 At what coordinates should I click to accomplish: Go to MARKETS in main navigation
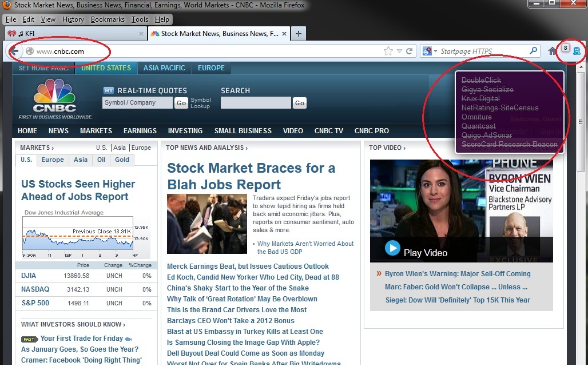coord(96,131)
